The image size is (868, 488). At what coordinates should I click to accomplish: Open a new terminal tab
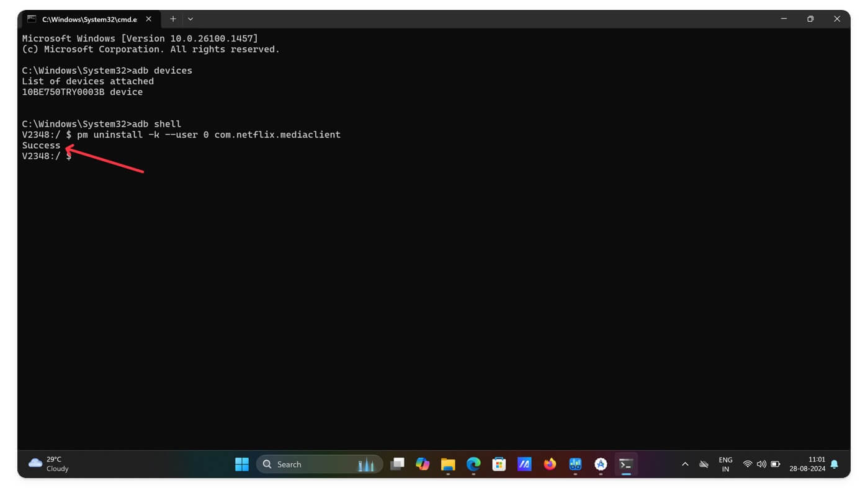(173, 19)
